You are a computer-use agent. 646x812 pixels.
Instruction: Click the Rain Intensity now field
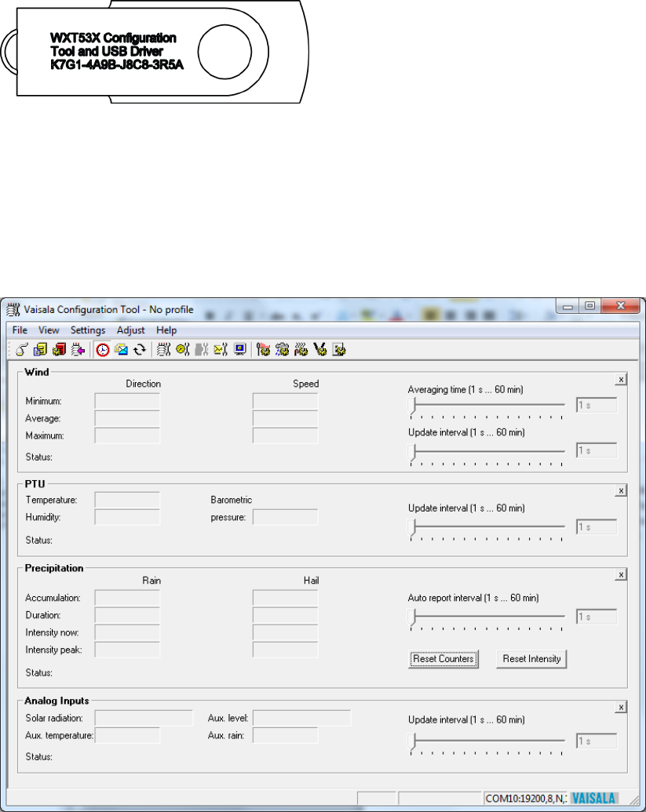tap(127, 632)
